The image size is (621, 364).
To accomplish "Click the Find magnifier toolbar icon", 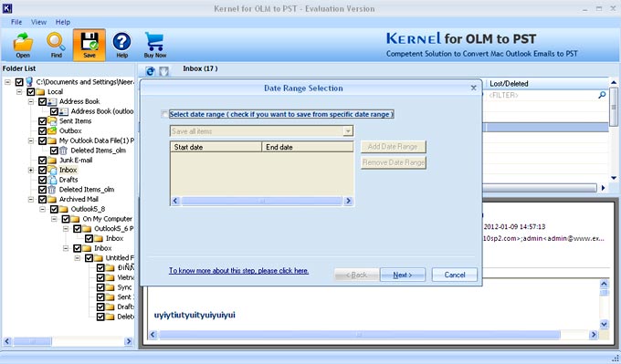I will 57,45.
